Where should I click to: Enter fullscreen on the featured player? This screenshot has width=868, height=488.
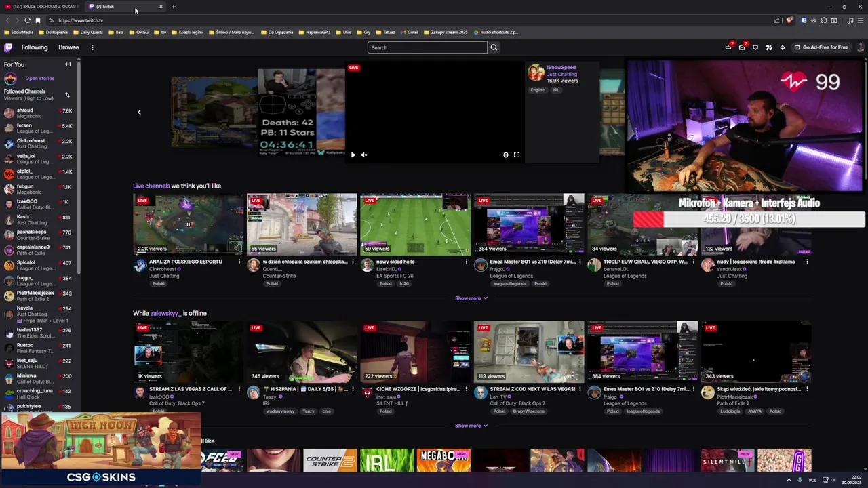click(x=517, y=155)
